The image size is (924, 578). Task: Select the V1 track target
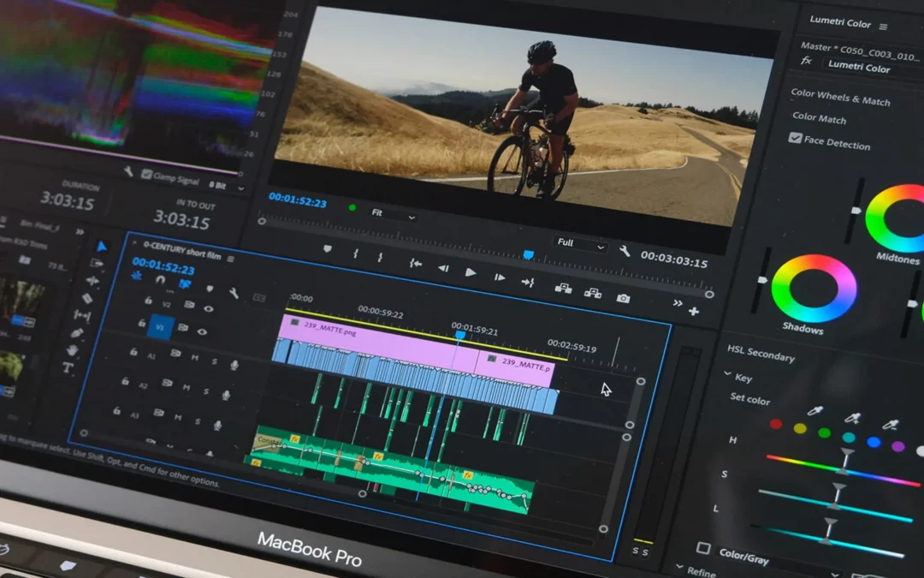point(160,327)
